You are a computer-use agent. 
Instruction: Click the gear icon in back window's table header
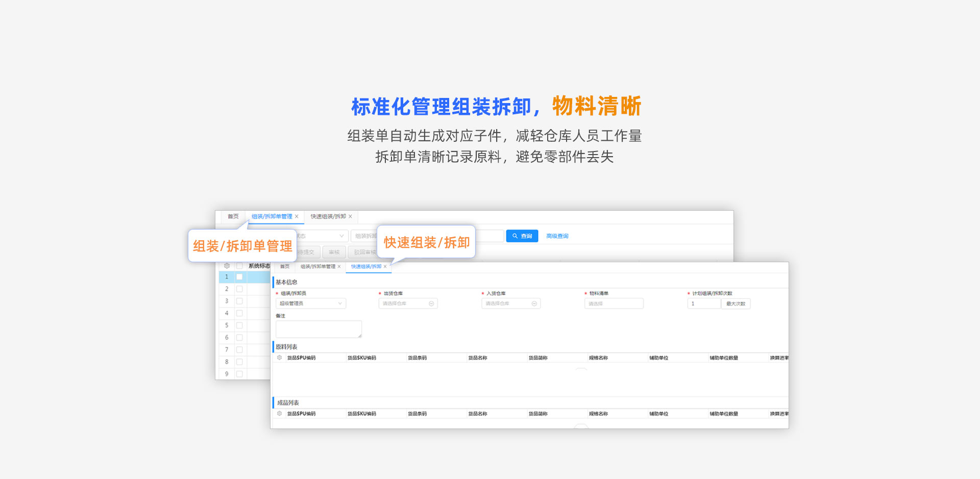click(x=227, y=266)
